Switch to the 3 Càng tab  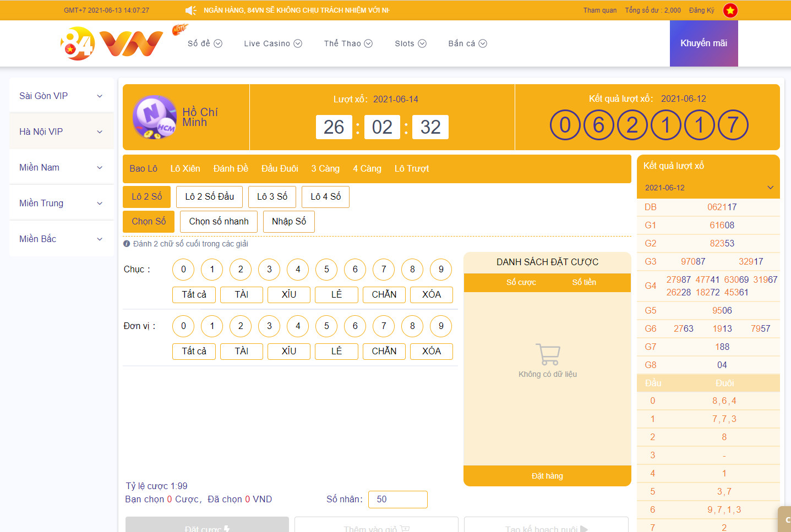325,168
